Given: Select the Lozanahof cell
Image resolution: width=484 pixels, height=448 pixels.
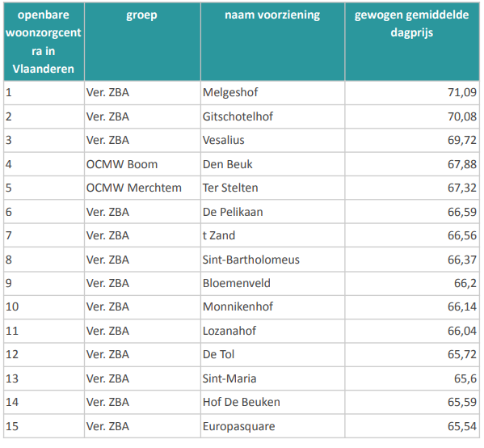Looking at the screenshot, I should tap(272, 331).
